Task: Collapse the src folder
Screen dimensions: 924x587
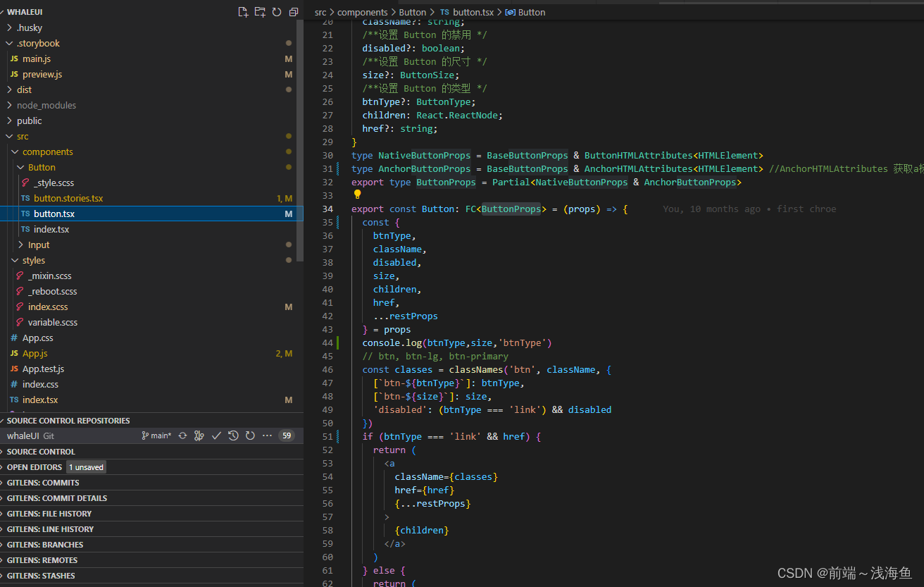Action: pyautogui.click(x=10, y=136)
